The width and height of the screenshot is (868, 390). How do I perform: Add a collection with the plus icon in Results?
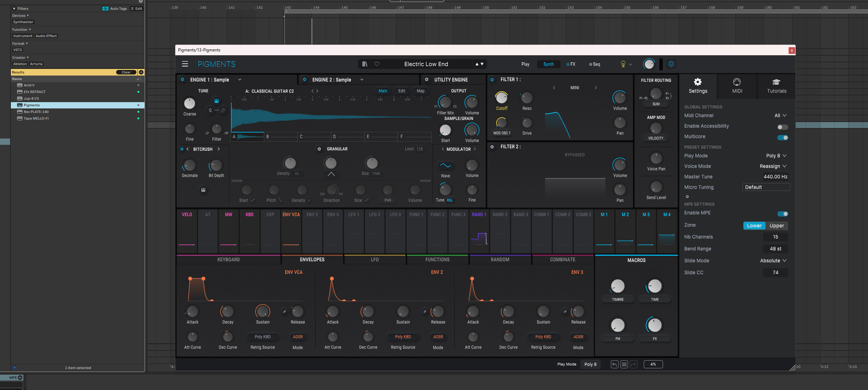(x=141, y=72)
